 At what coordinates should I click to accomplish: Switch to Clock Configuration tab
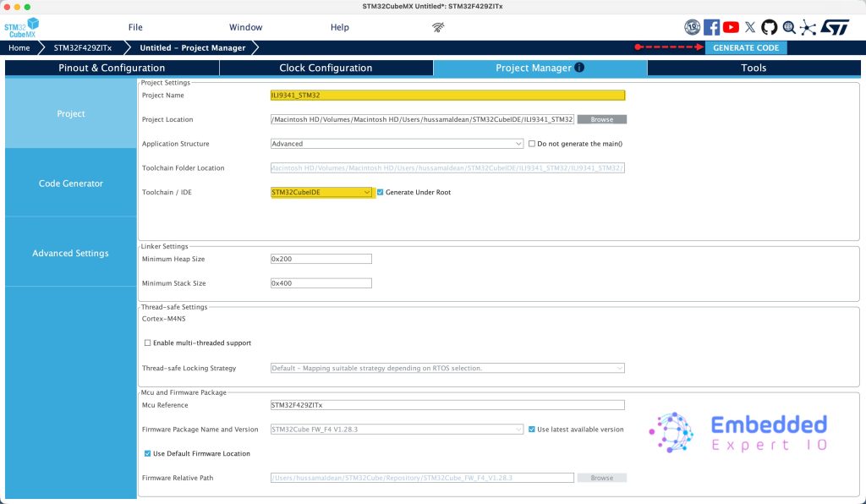coord(326,68)
